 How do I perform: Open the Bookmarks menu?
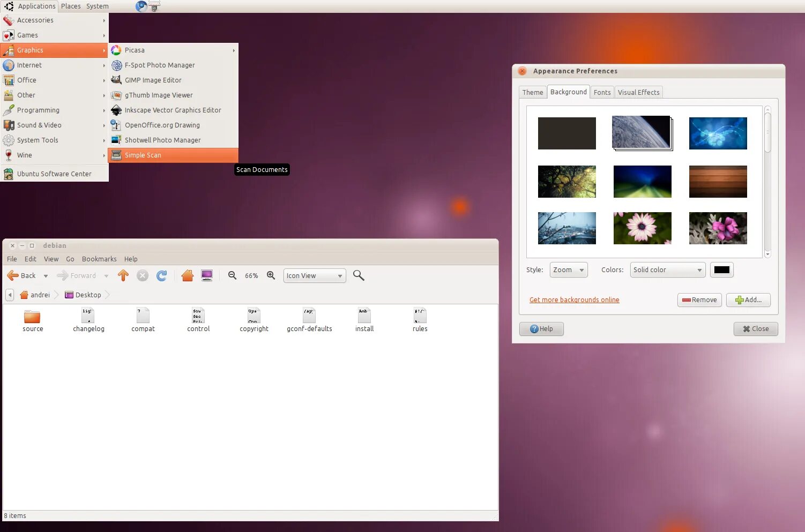(99, 259)
